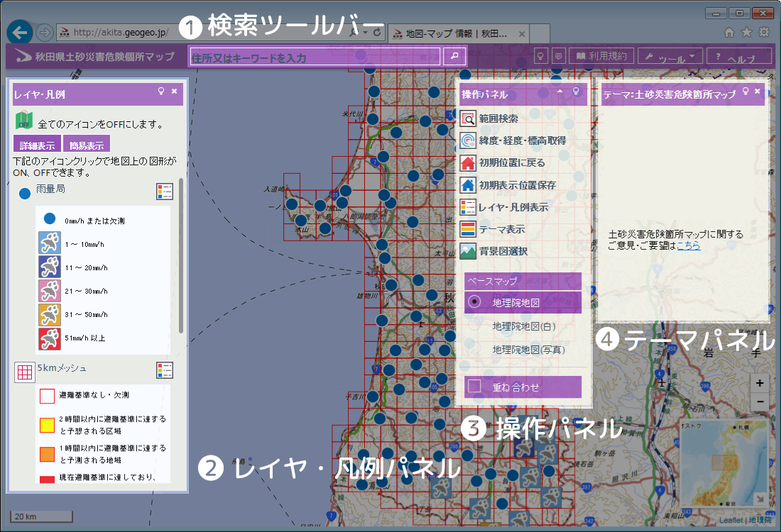Click the lightbulb in 操作パネル header
781x532 pixels.
tap(577, 91)
